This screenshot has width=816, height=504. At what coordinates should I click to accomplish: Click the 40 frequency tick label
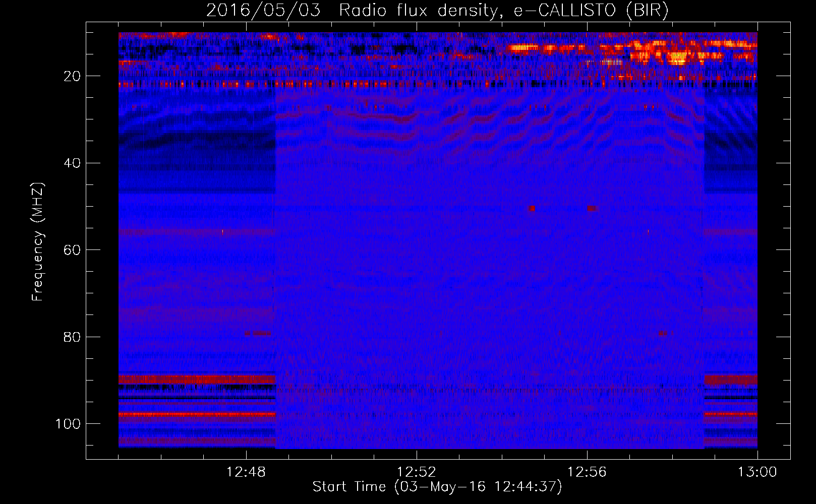[x=73, y=163]
